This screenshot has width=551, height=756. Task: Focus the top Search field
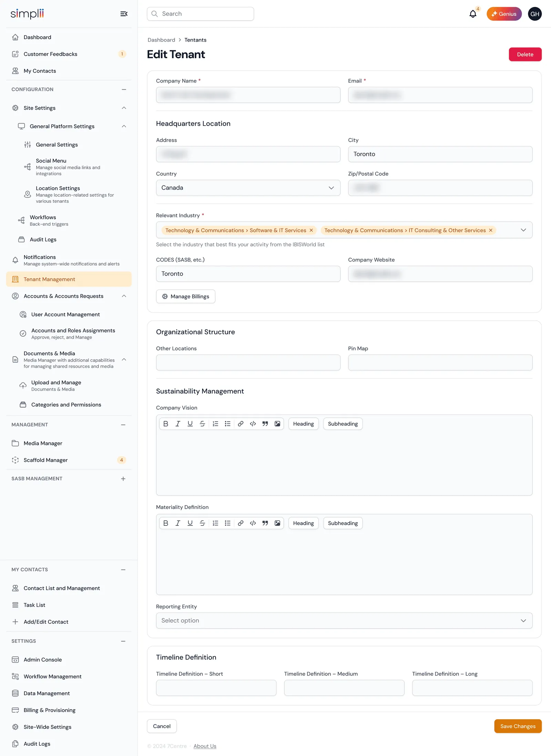(x=200, y=14)
